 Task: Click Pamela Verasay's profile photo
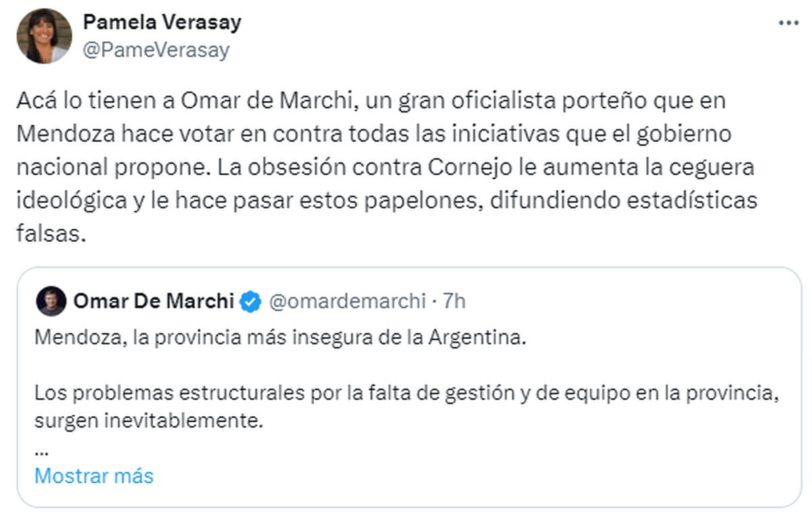click(x=45, y=36)
